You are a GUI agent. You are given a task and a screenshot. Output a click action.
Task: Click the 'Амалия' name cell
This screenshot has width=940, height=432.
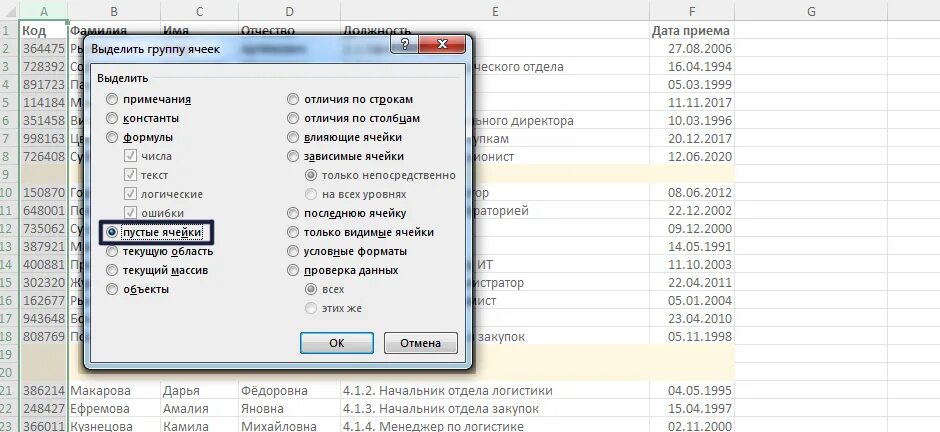point(199,409)
